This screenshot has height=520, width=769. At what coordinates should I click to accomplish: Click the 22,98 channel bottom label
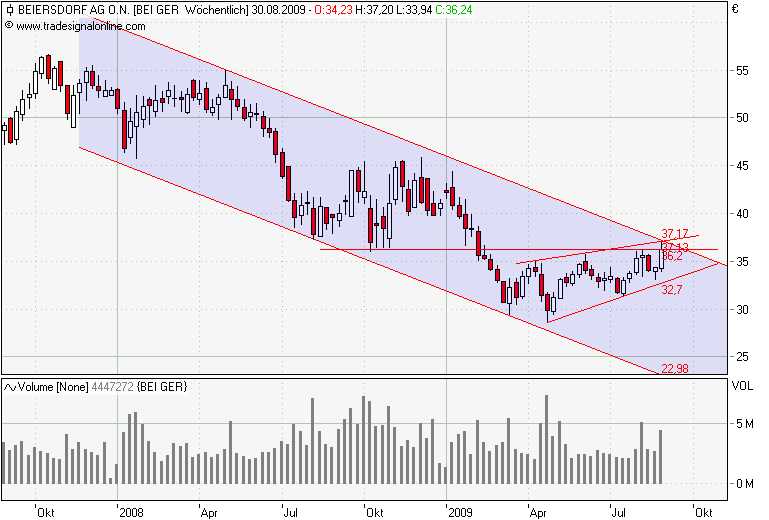pos(675,368)
